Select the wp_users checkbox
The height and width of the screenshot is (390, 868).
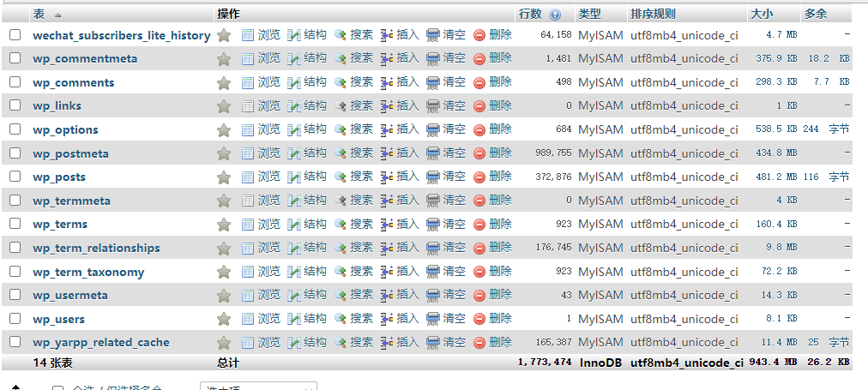pyautogui.click(x=15, y=318)
